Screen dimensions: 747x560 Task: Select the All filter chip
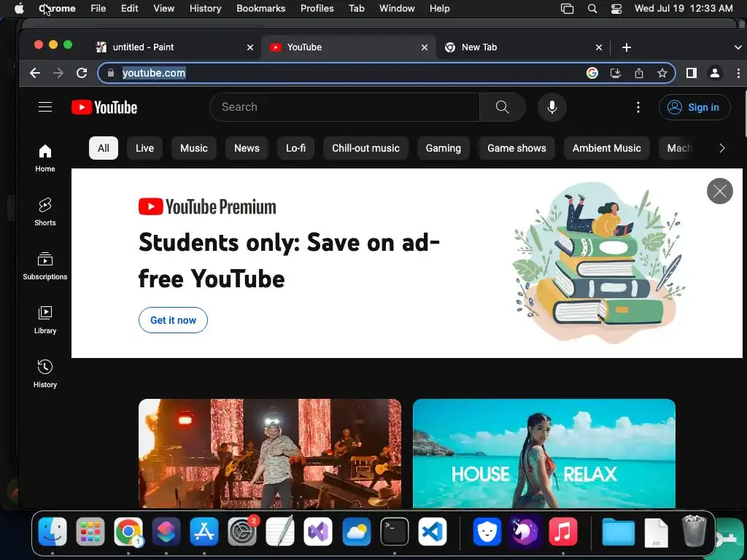[x=104, y=148]
